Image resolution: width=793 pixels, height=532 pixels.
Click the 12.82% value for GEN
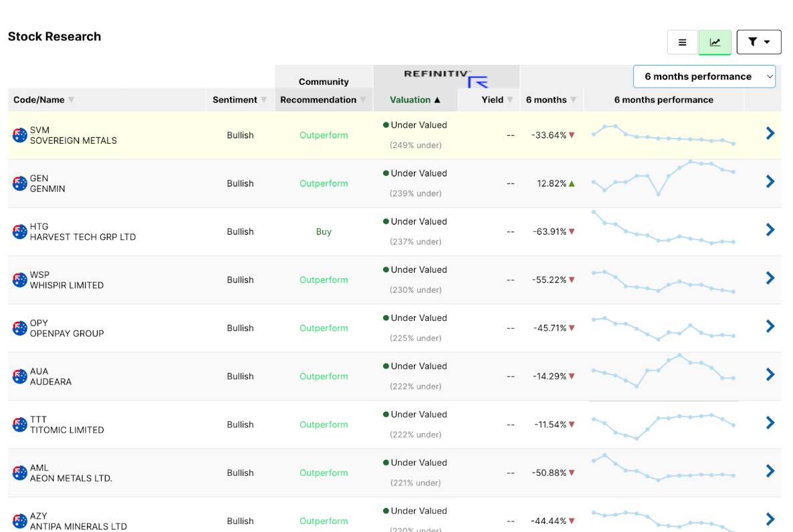pyautogui.click(x=552, y=183)
